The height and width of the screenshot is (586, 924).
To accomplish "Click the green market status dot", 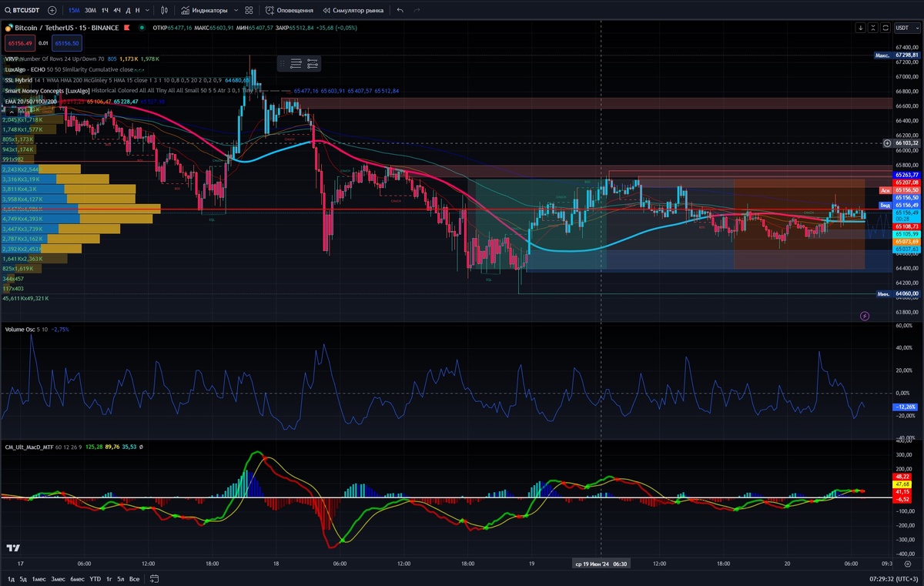I will coord(142,28).
